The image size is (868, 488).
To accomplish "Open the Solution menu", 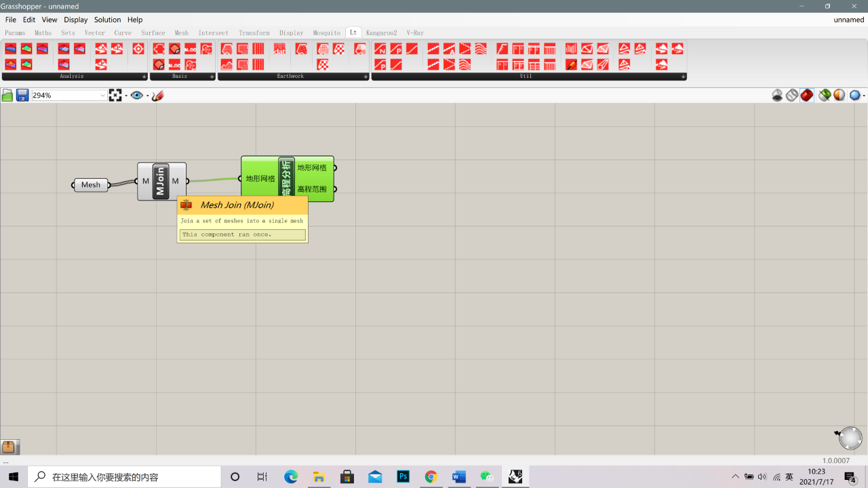I will tap(107, 20).
